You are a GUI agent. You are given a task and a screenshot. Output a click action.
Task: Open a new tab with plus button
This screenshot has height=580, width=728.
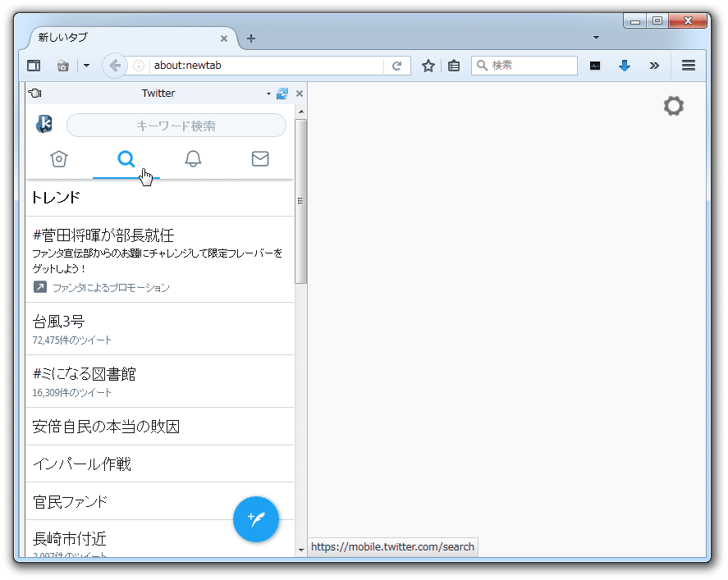pyautogui.click(x=251, y=39)
